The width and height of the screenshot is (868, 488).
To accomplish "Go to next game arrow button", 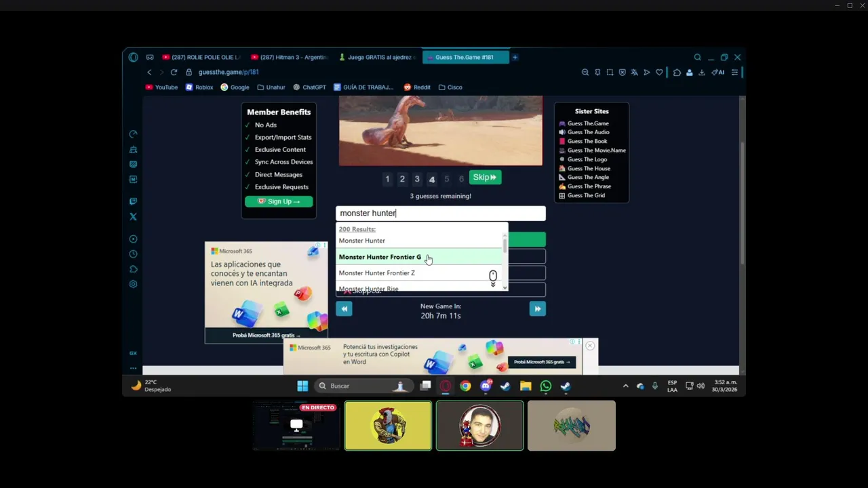I will 537,309.
